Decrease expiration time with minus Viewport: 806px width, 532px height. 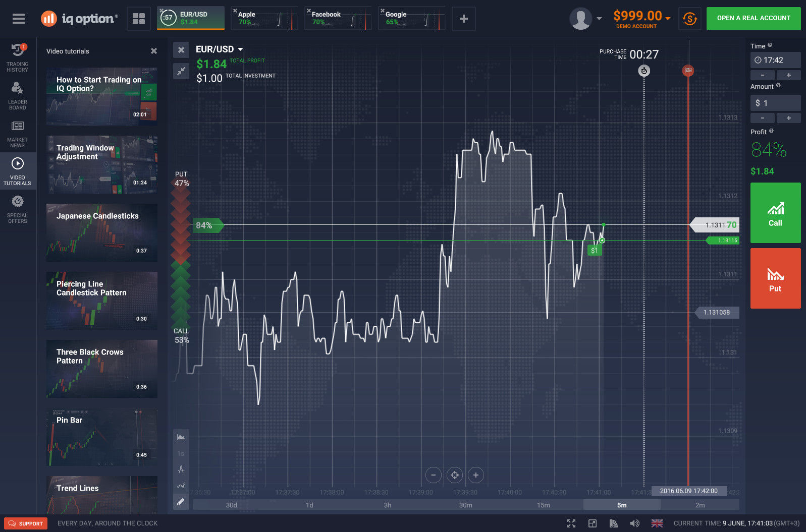(x=763, y=75)
